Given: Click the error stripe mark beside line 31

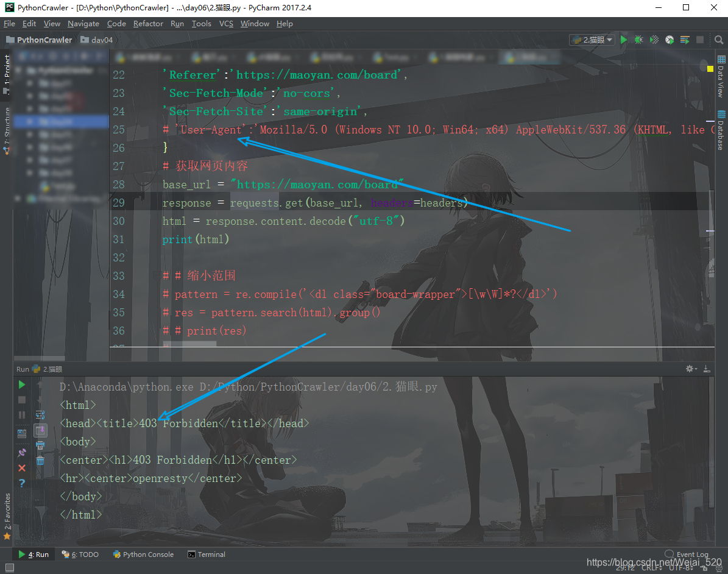Looking at the screenshot, I should pos(710,230).
